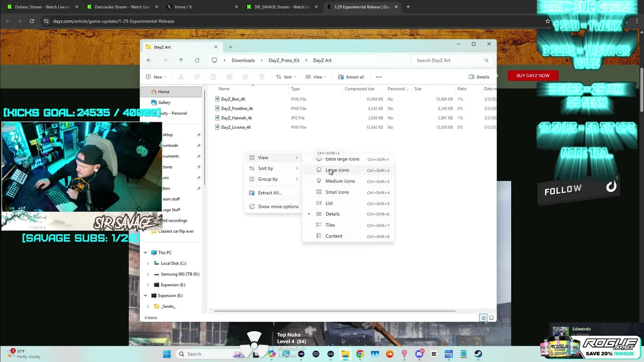The image size is (644, 362).
Task: Collapse the This PC tree node
Action: click(146, 252)
